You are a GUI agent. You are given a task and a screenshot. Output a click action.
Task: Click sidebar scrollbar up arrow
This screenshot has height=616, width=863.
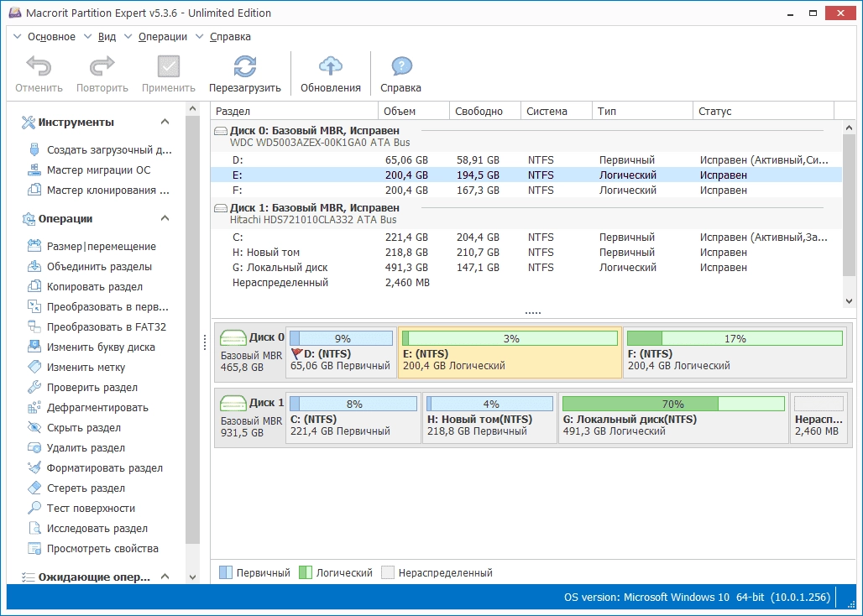click(x=192, y=109)
